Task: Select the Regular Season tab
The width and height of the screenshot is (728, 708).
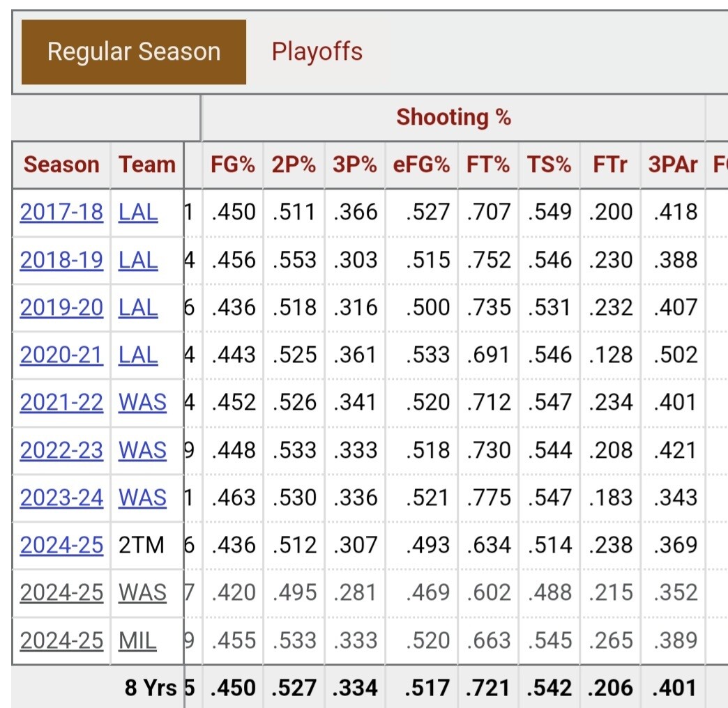Action: pyautogui.click(x=133, y=52)
